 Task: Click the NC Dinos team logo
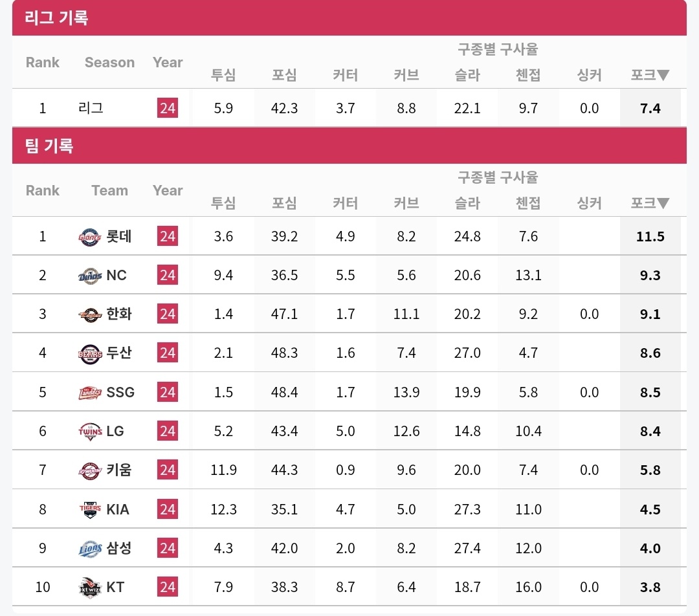pyautogui.click(x=90, y=276)
